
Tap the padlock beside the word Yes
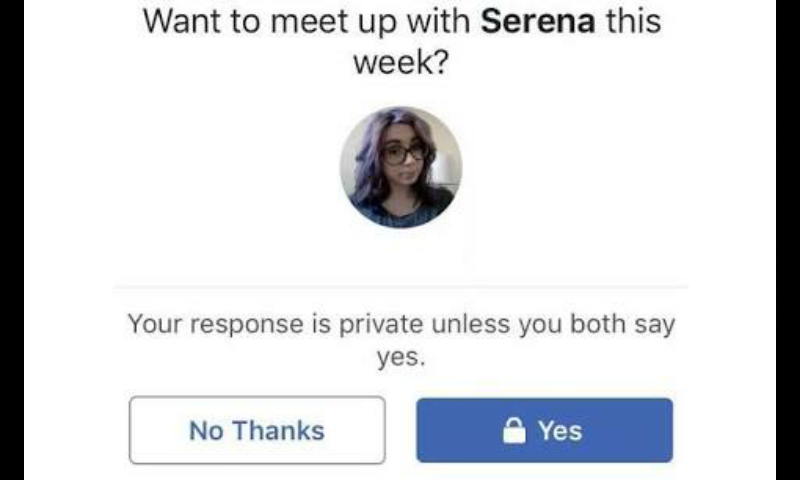point(513,431)
